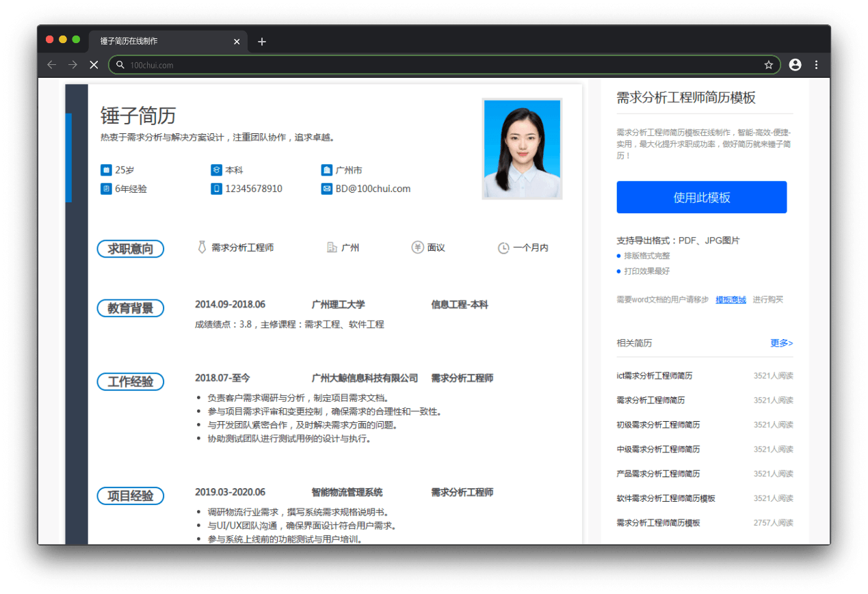Click the bookmark star icon
Screen dimensions: 868x594
point(768,65)
